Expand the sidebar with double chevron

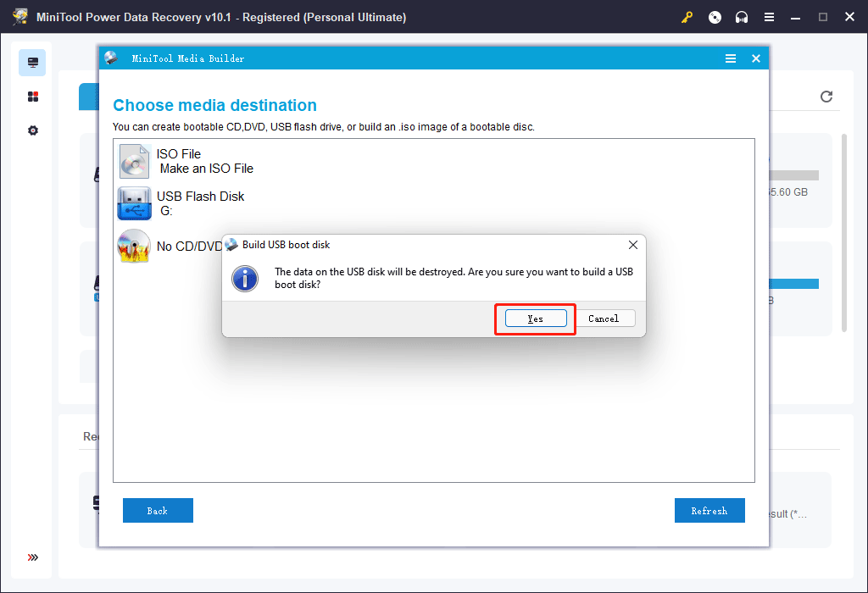pos(33,557)
